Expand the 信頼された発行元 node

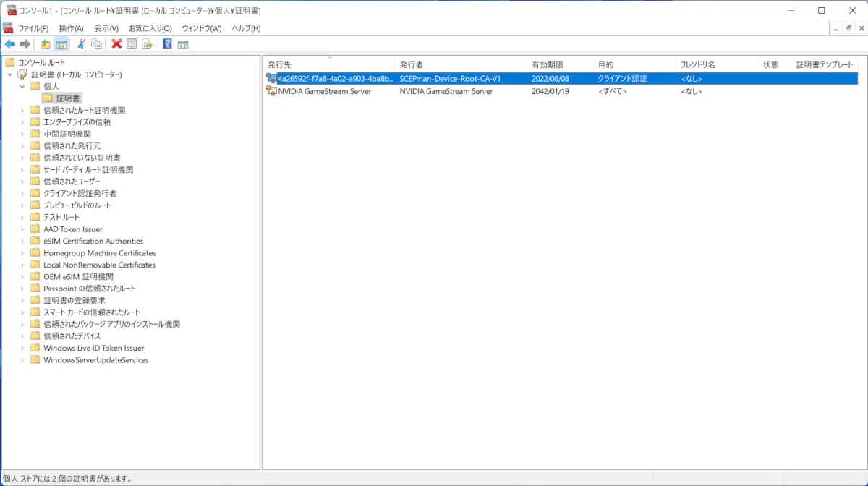coord(22,146)
